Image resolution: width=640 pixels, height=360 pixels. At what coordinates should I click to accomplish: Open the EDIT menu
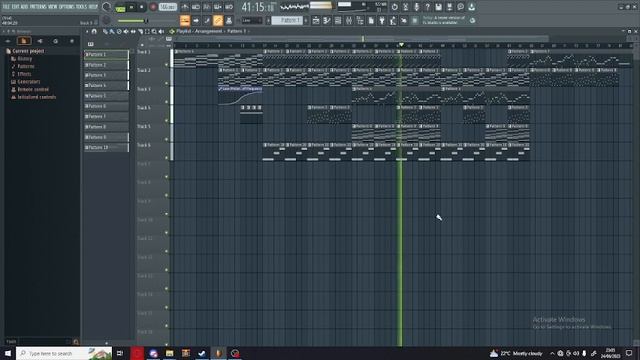(16, 7)
